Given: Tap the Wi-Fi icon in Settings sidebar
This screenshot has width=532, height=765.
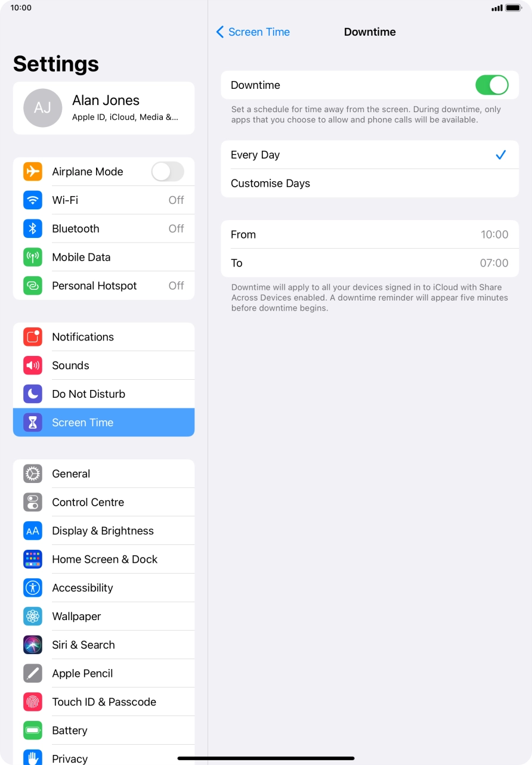Looking at the screenshot, I should pyautogui.click(x=33, y=200).
